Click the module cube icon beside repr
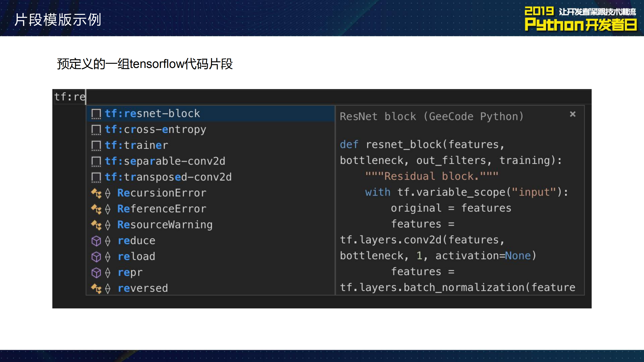This screenshot has width=644, height=362. [x=97, y=272]
